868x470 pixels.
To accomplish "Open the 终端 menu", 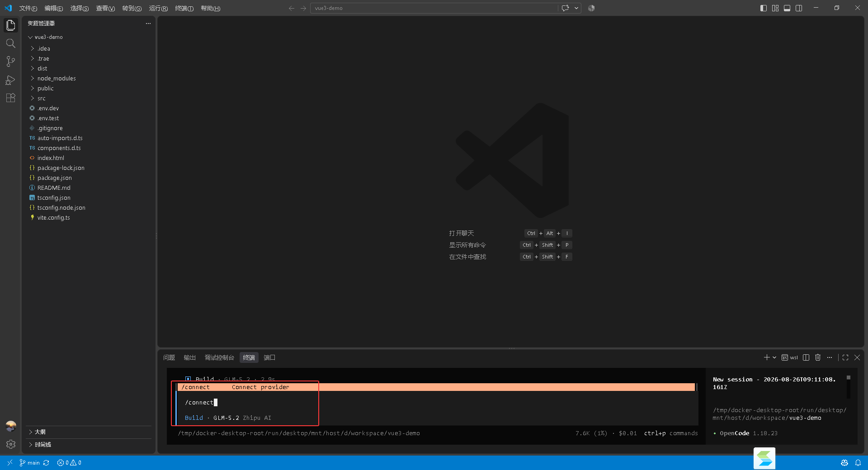I will (184, 8).
